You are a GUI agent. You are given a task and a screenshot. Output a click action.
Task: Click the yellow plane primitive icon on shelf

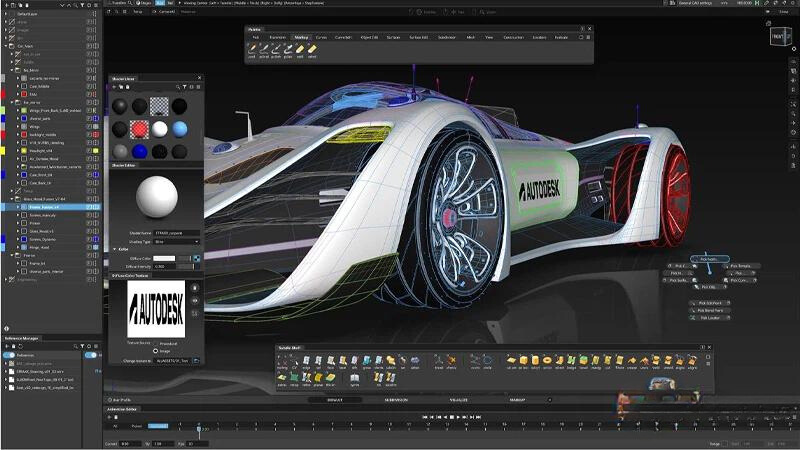(x=511, y=360)
